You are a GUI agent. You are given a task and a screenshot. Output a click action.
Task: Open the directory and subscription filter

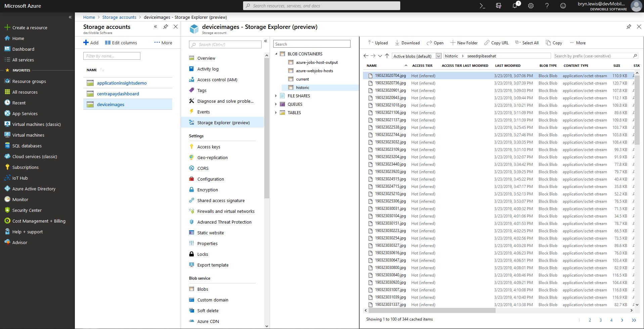point(499,6)
